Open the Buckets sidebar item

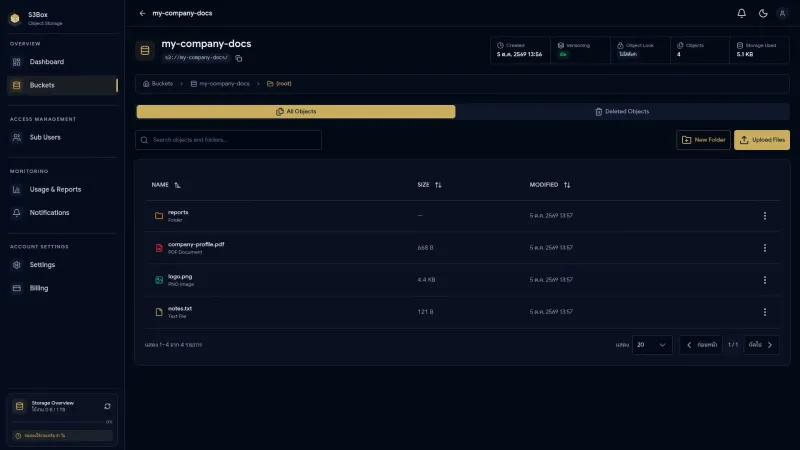click(62, 85)
